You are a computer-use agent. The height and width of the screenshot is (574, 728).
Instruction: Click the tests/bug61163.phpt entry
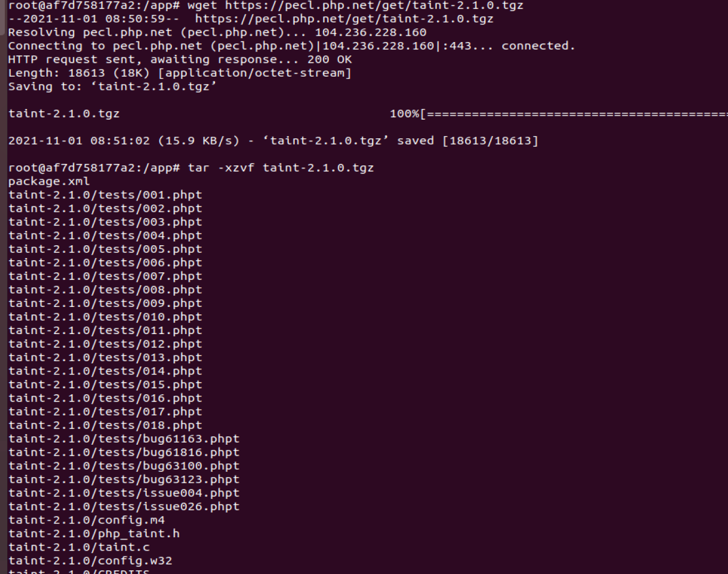124,439
